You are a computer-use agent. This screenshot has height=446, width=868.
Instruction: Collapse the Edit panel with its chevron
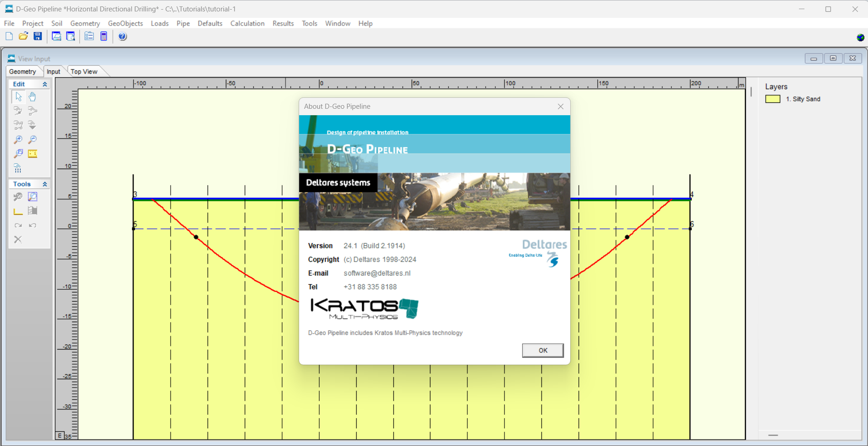(x=45, y=84)
